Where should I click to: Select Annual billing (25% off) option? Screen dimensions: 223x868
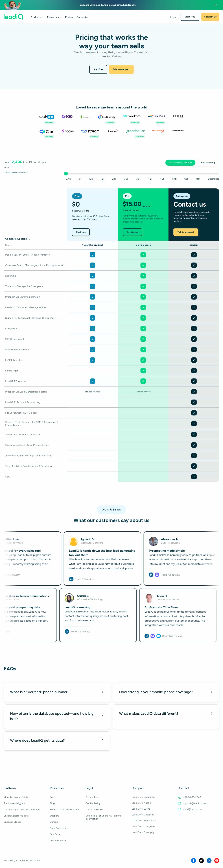tap(180, 163)
